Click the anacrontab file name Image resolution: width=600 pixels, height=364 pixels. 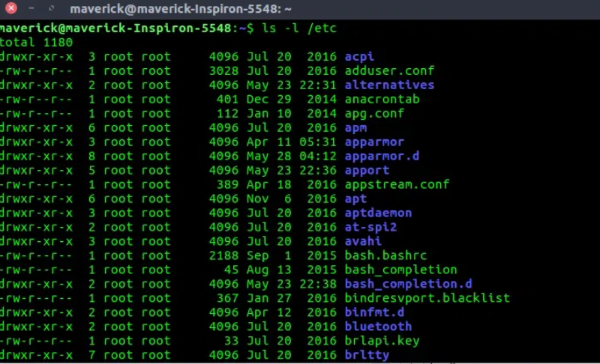coord(382,100)
